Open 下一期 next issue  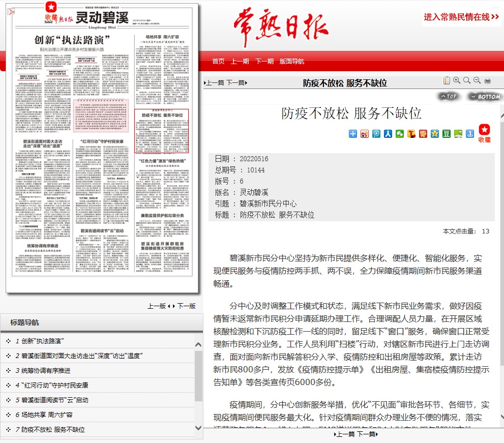(264, 61)
